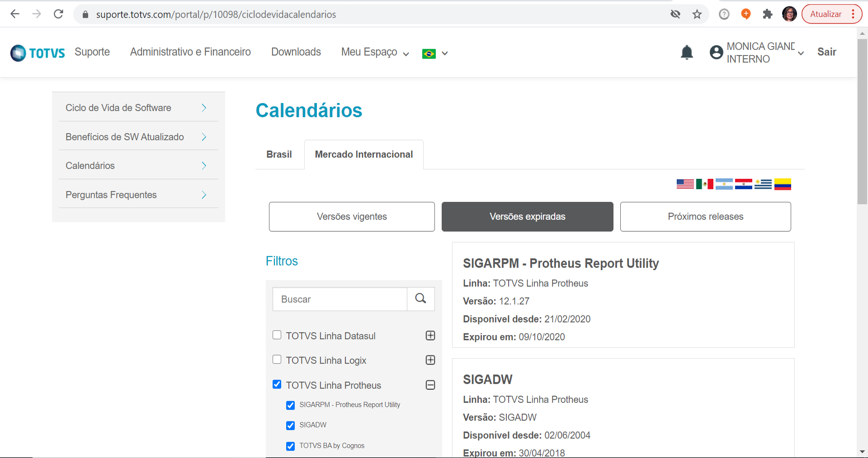This screenshot has width=868, height=458.
Task: Uncheck TOTVS BA by Cognos
Action: pyautogui.click(x=291, y=446)
